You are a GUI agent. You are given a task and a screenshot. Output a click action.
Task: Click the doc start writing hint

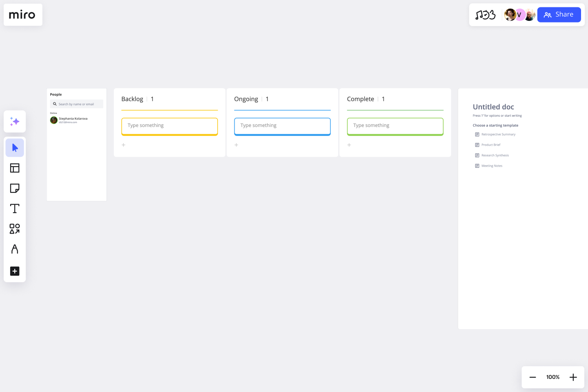[497, 116]
